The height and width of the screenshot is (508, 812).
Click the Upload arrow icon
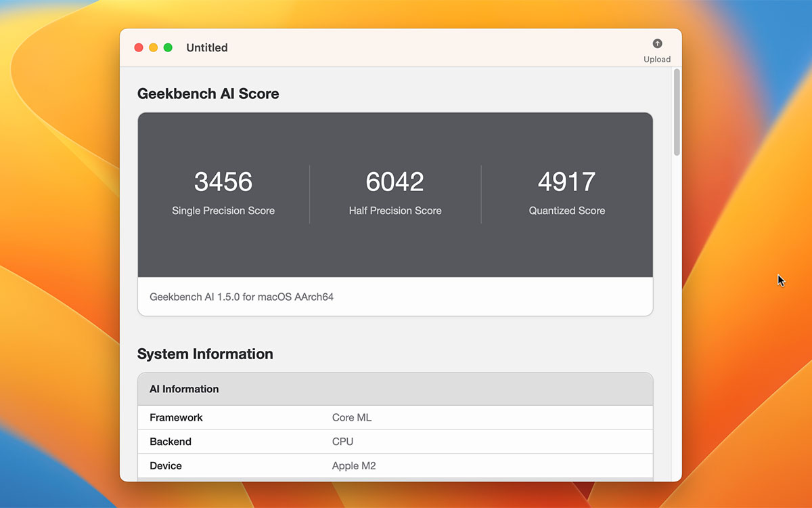tap(657, 43)
